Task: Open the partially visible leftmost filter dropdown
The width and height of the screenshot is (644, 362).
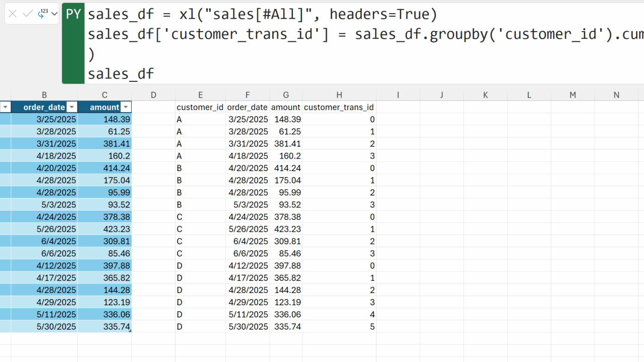Action: pos(5,107)
